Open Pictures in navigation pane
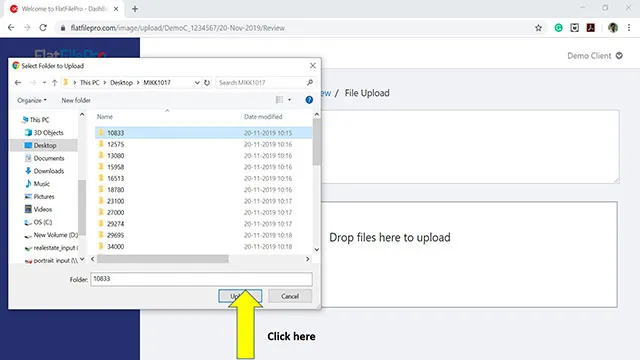This screenshot has height=360, width=640. 40,196
